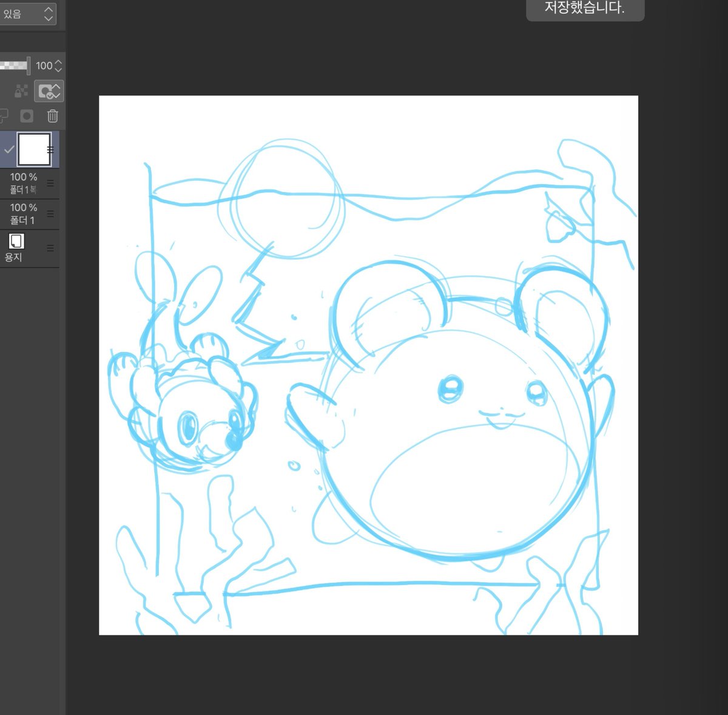Create layer mask icon

point(27,116)
